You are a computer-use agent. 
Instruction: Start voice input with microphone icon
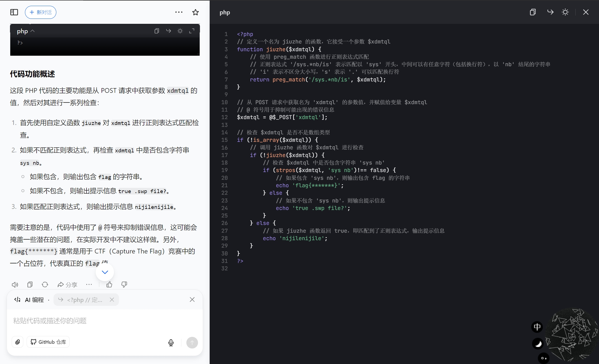click(171, 343)
